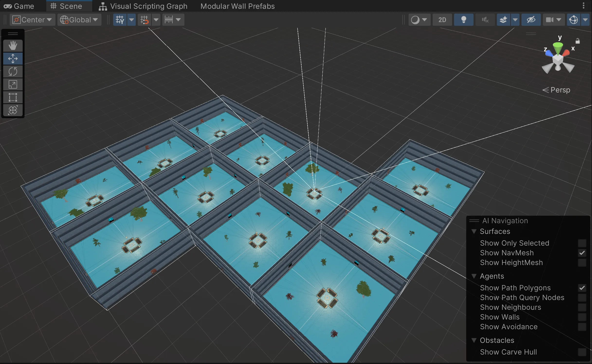
Task: Switch the view to 2D mode
Action: click(442, 20)
